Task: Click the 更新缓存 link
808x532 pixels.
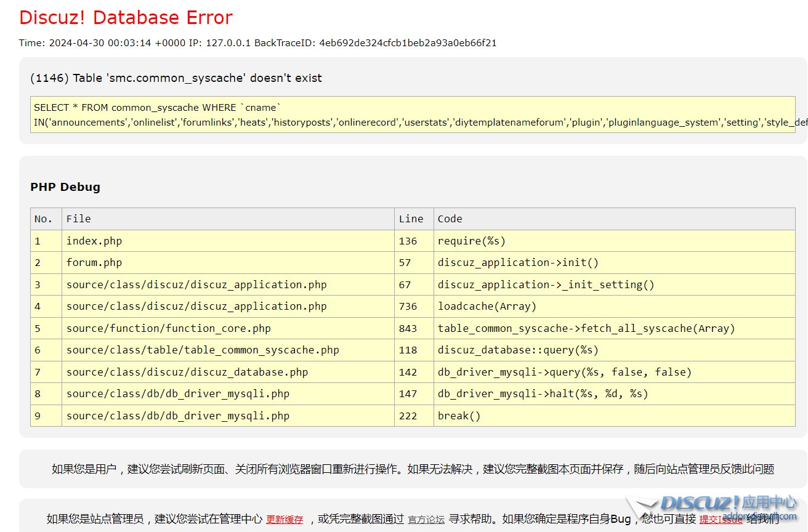Action: [285, 520]
